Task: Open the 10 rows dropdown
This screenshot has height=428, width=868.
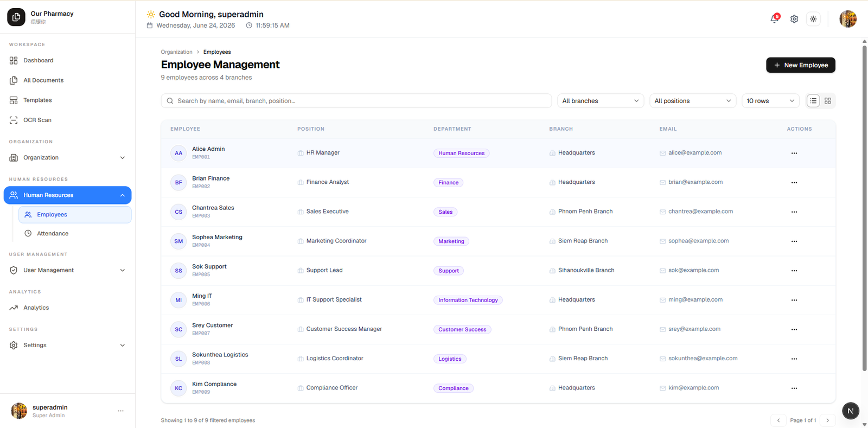Action: pyautogui.click(x=770, y=101)
